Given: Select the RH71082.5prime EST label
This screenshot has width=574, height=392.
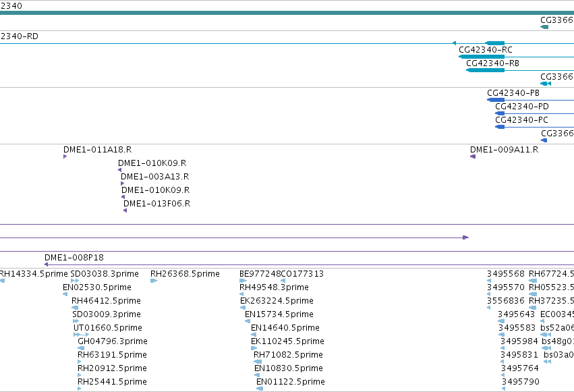Looking at the screenshot, I should tap(288, 355).
